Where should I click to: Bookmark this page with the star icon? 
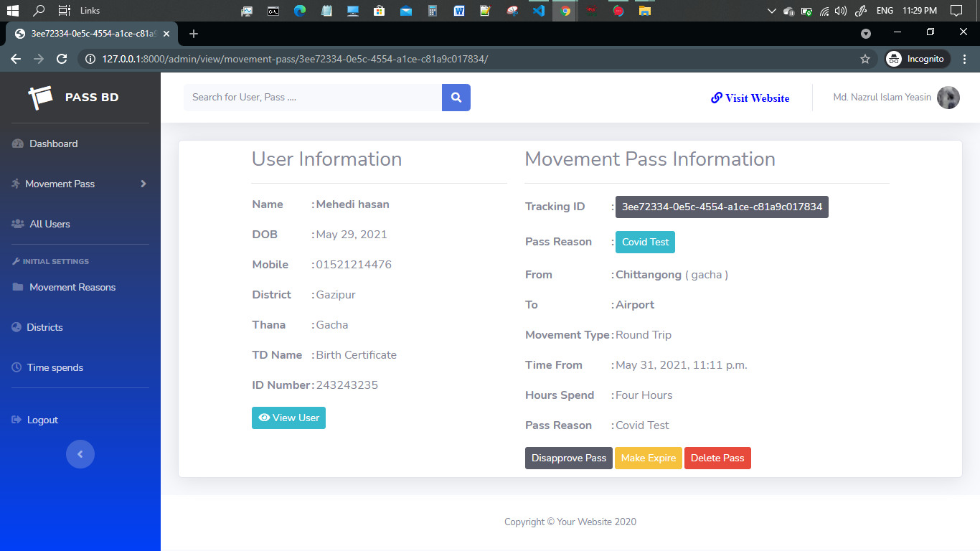pos(865,59)
